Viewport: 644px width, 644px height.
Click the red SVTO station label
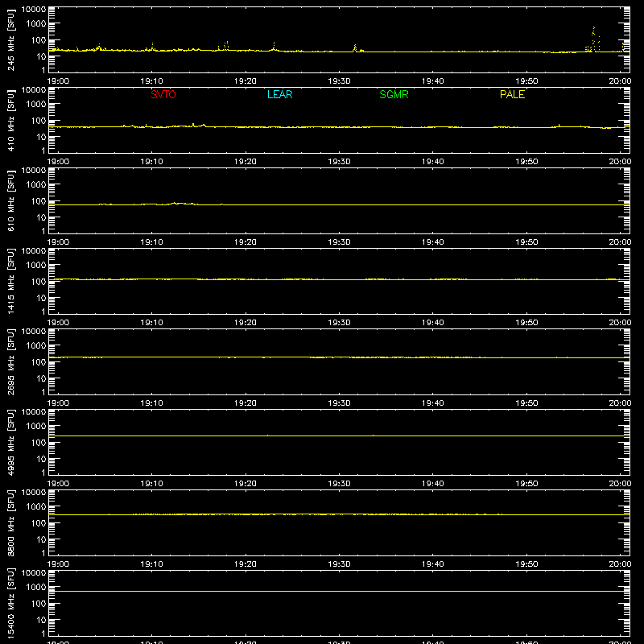point(163,94)
